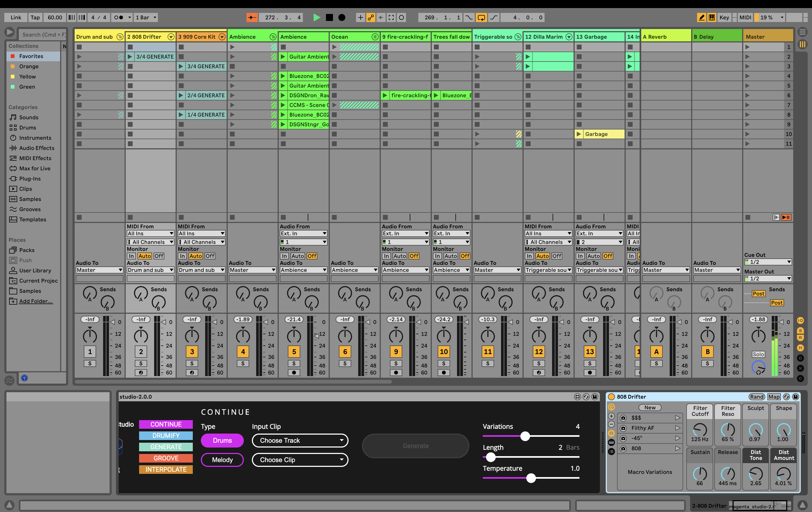Activate Draw Mode pencil icon
The height and width of the screenshot is (512, 812).
701,17
